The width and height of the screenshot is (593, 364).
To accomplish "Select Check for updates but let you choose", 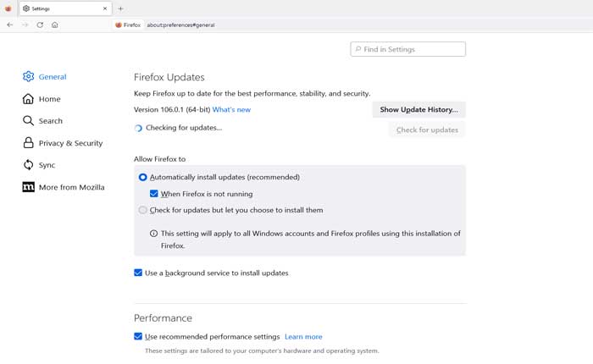I will click(x=143, y=210).
